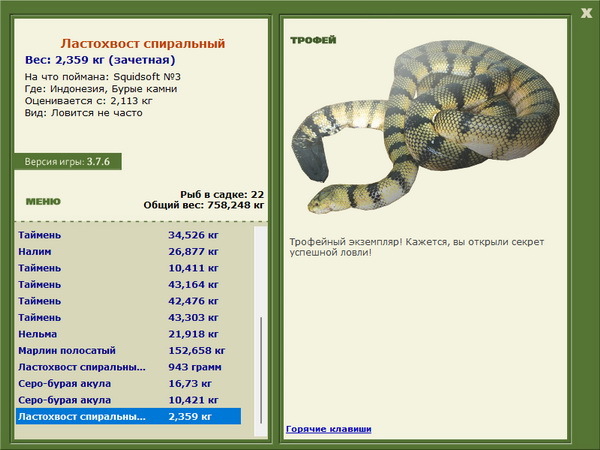This screenshot has height=450, width=600.
Task: Click the Трофейный экземпляр message text
Action: pyautogui.click(x=417, y=247)
